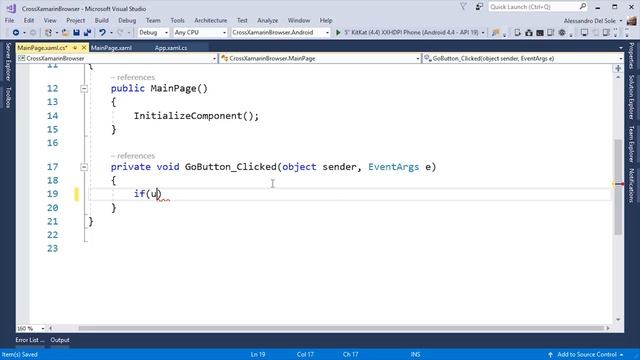The width and height of the screenshot is (640, 360).
Task: Click the New Project toolbar icon
Action: click(x=49, y=32)
